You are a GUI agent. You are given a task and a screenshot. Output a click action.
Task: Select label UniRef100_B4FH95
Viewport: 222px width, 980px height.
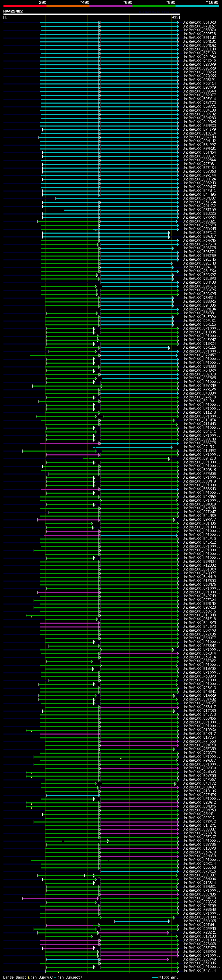click(x=199, y=194)
